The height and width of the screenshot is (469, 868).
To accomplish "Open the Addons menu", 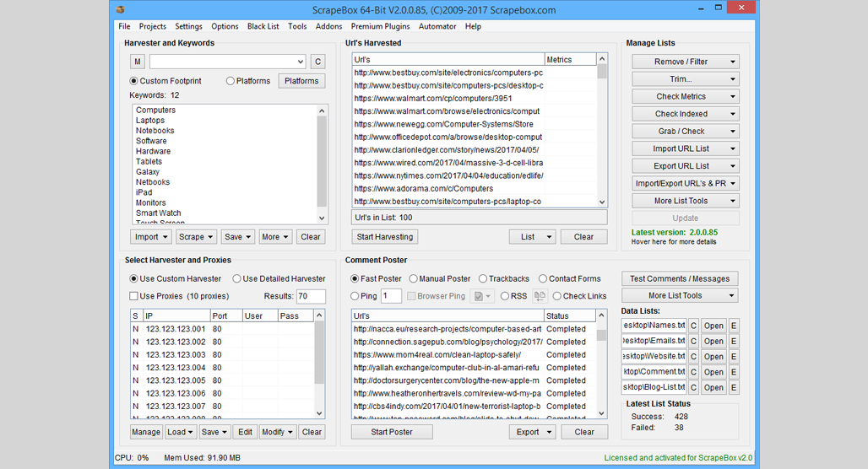I will click(x=328, y=26).
